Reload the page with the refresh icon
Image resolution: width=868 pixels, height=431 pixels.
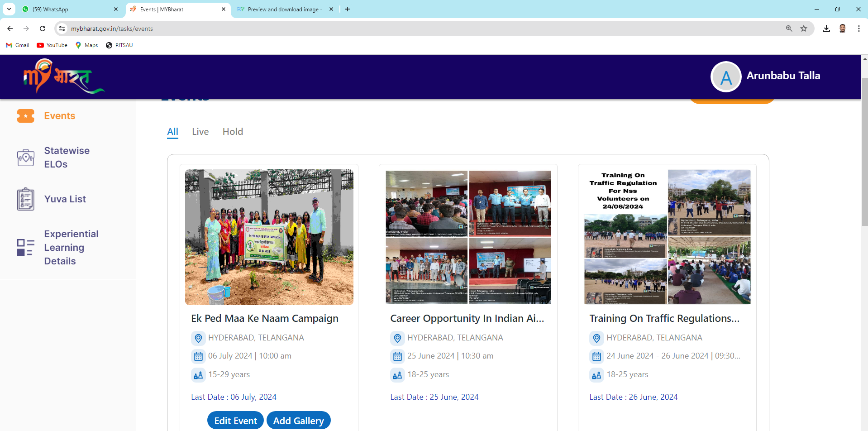pos(43,29)
